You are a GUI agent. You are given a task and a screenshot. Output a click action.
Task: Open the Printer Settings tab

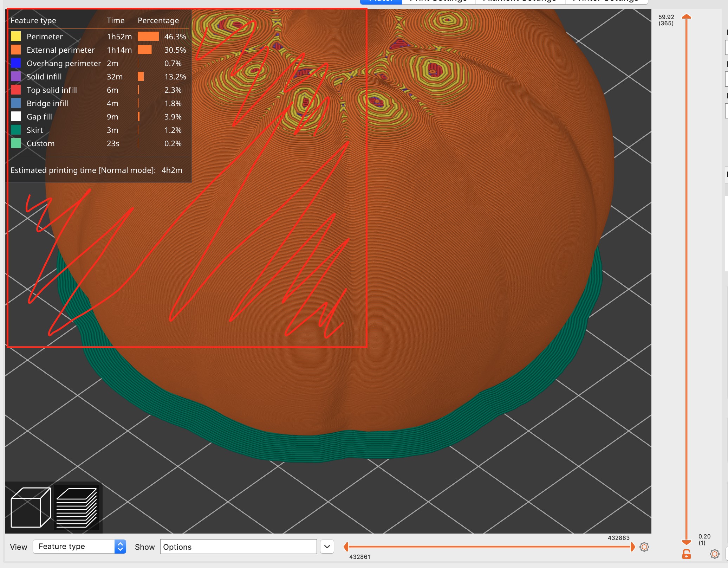606,1
